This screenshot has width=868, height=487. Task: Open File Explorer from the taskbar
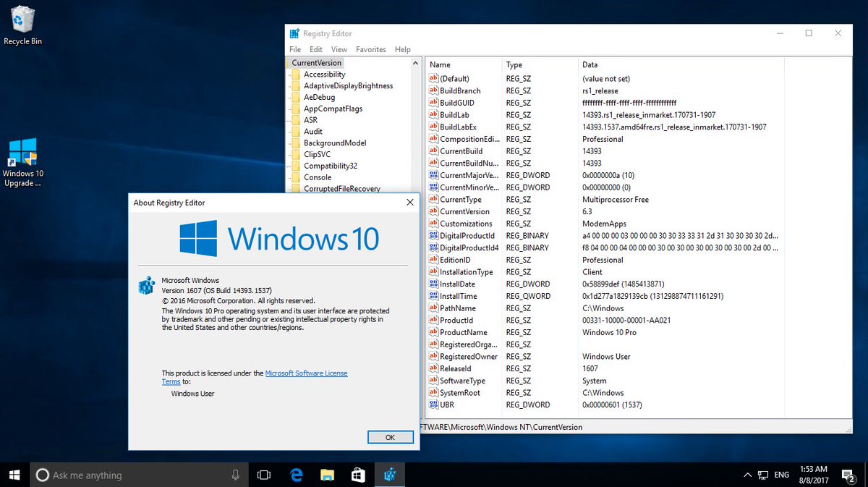click(327, 474)
